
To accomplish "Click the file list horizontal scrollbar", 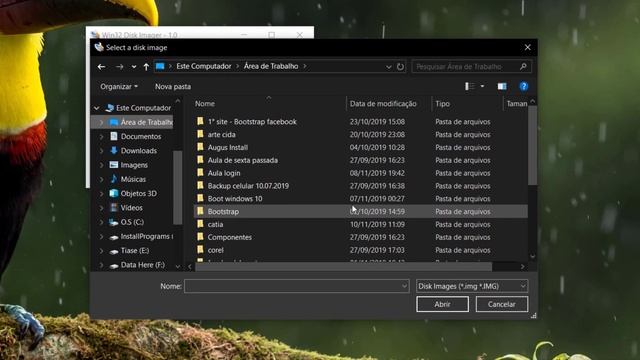I will (344, 267).
